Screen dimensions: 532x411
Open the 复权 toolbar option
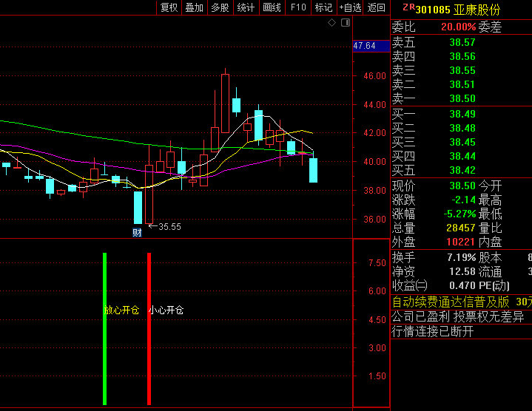click(x=169, y=7)
